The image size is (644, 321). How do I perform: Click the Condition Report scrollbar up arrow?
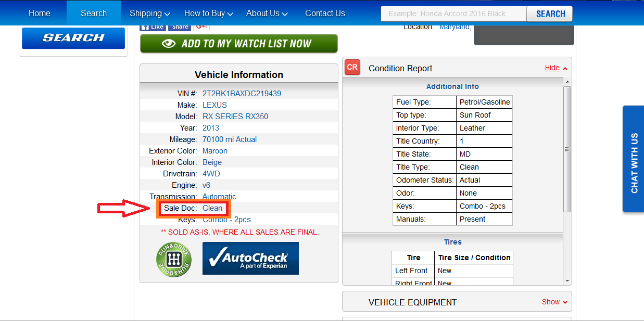(x=567, y=82)
